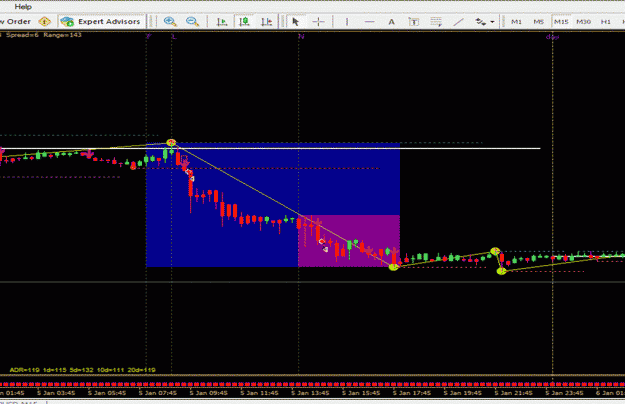The image size is (625, 404).
Task: Open the Help menu
Action: [x=23, y=6]
